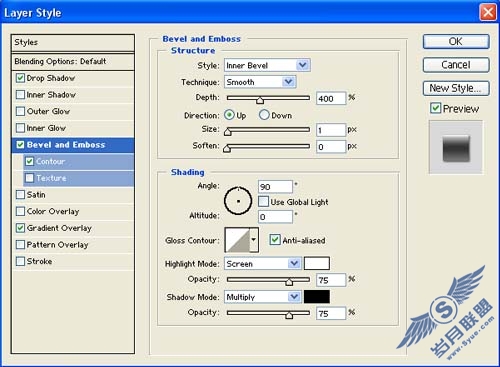Open the Shadow Mode dropdown showing Multiply
500x367 pixels.
pyautogui.click(x=263, y=297)
